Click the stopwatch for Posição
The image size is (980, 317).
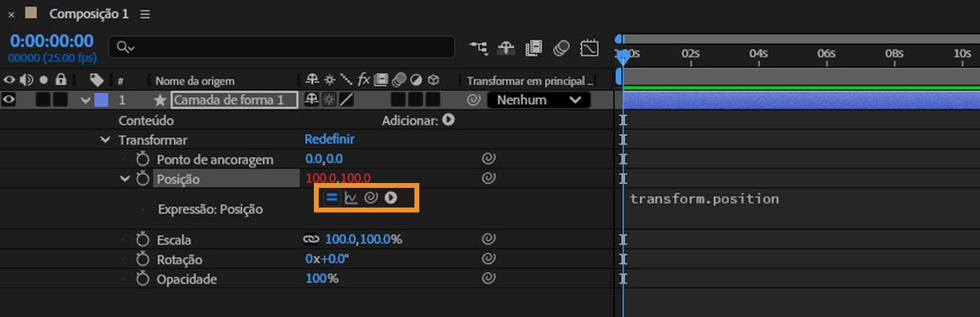143,179
